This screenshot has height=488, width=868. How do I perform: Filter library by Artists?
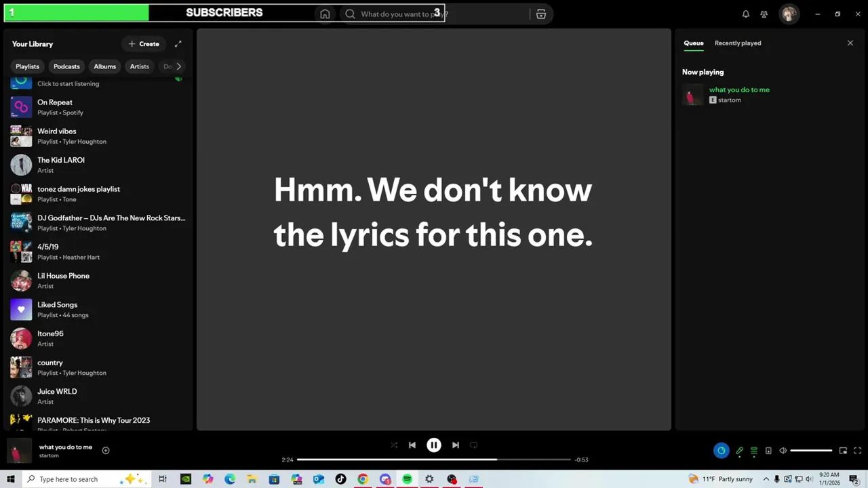tap(139, 66)
